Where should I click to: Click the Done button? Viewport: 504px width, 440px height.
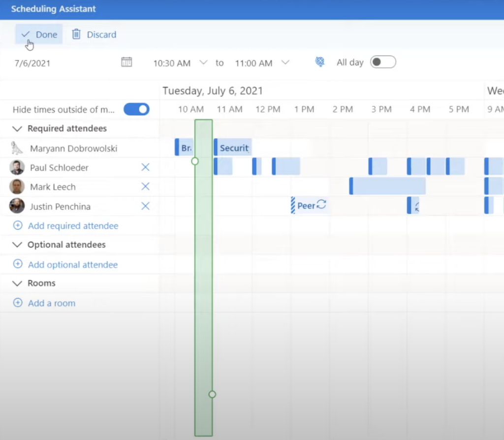click(39, 34)
